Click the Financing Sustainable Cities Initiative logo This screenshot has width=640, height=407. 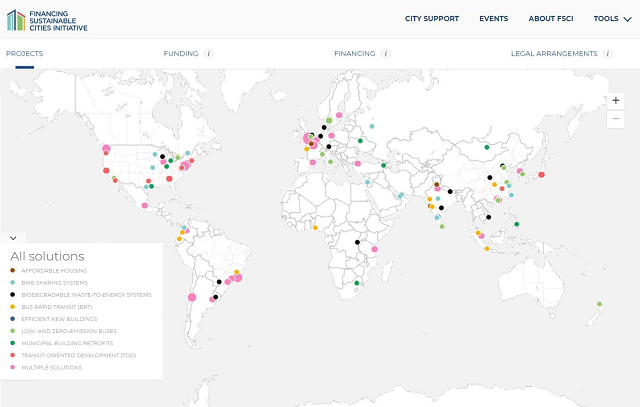47,20
